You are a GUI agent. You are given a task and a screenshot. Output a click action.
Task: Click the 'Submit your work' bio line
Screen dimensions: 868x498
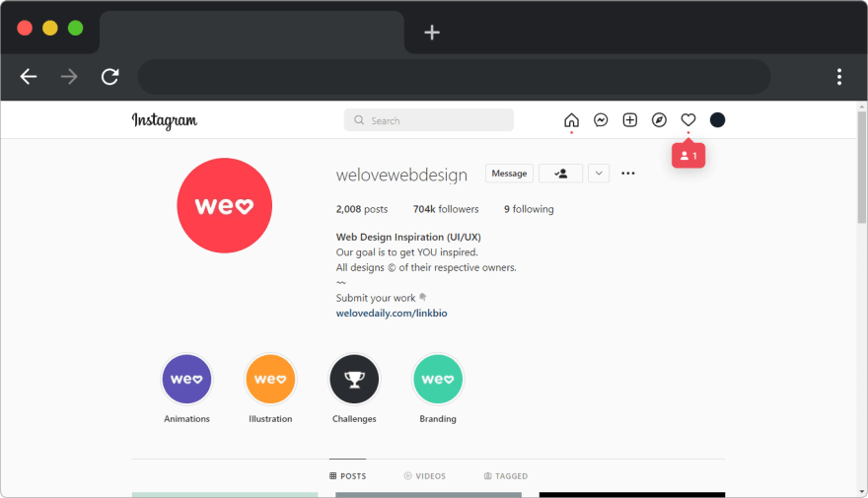point(381,298)
